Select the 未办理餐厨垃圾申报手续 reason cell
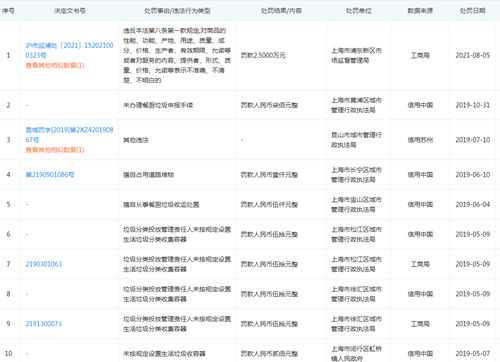 (x=158, y=105)
